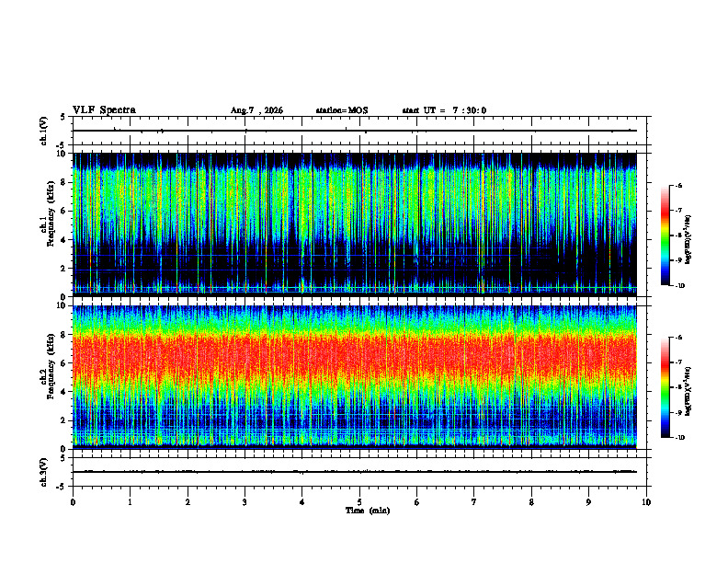
Task: Select the "ch.1(V)" axis label
Action: tap(44, 131)
